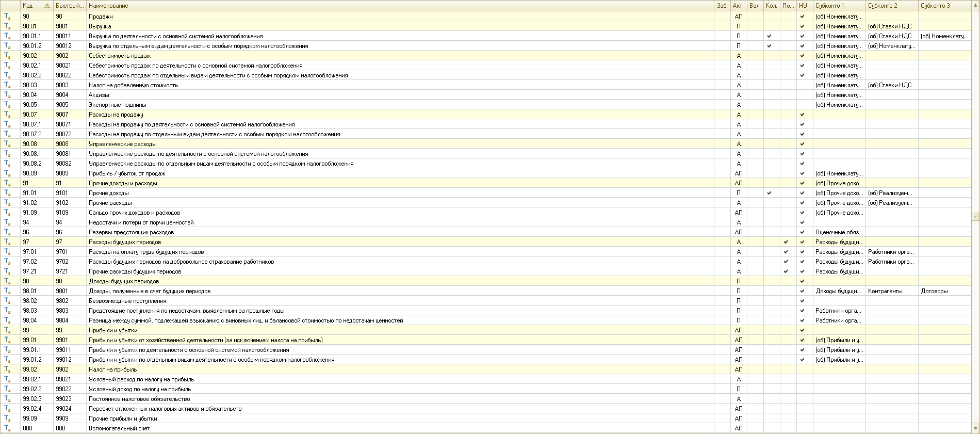Image resolution: width=980 pixels, height=434 pixels.
Task: Click the account icon for row 94 Недостачи и потери
Action: click(x=7, y=222)
